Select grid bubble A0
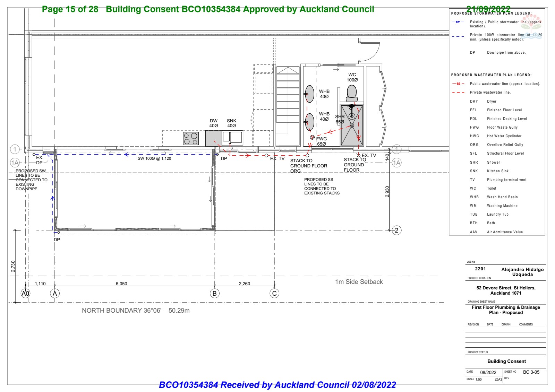This screenshot has height=392, width=555. click(26, 294)
